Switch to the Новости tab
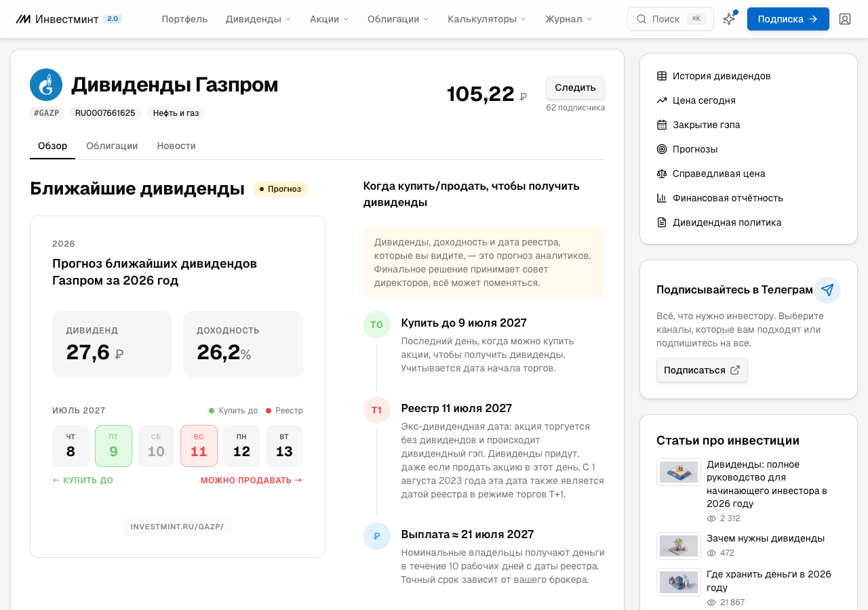Screen dimensions: 868x610 point(176,146)
